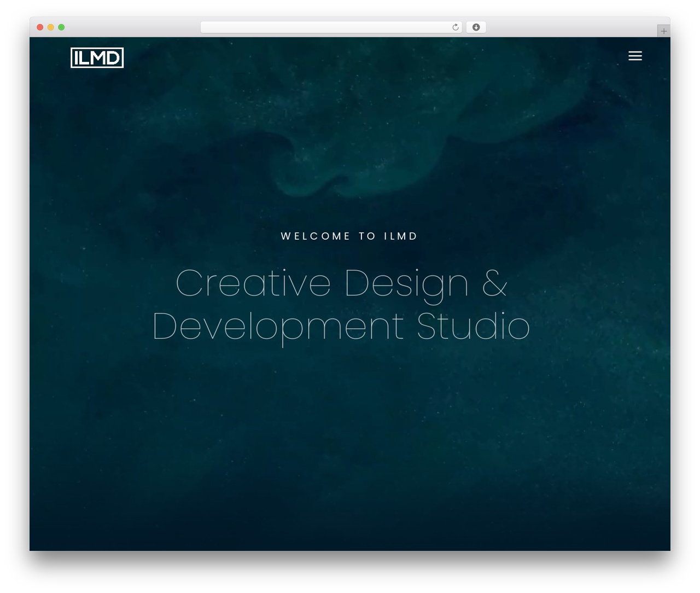Focus the browser address bar
The image size is (700, 593).
click(x=331, y=27)
